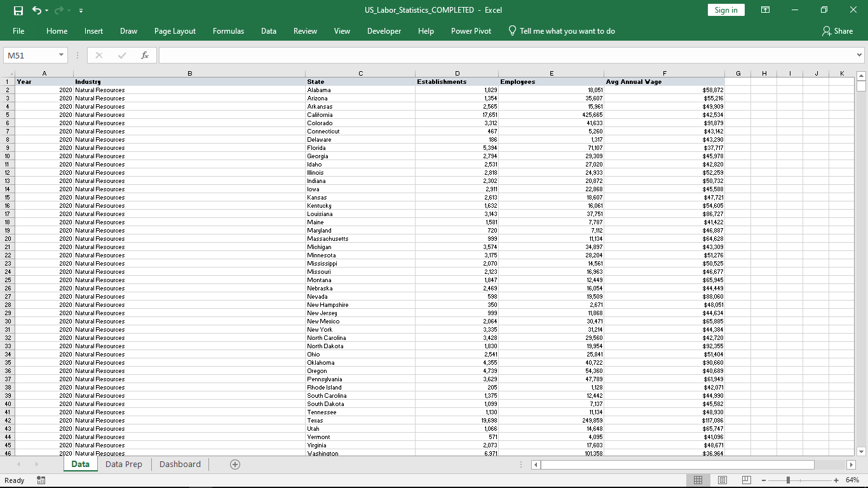Image resolution: width=868 pixels, height=488 pixels.
Task: Click vertical scrollbar down arrow
Action: pyautogui.click(x=861, y=452)
